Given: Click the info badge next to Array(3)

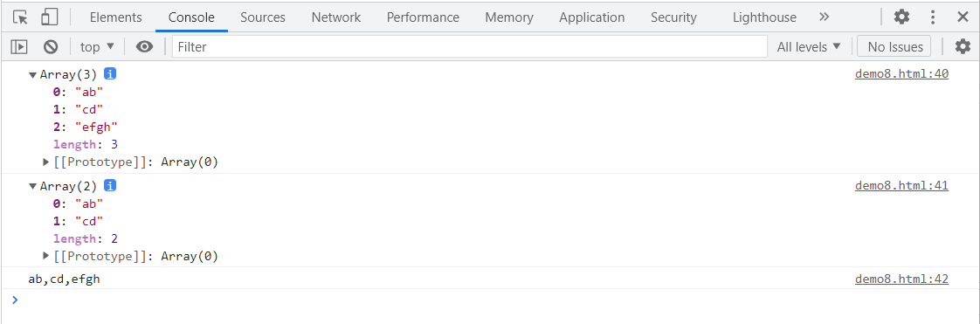Looking at the screenshot, I should pos(110,74).
